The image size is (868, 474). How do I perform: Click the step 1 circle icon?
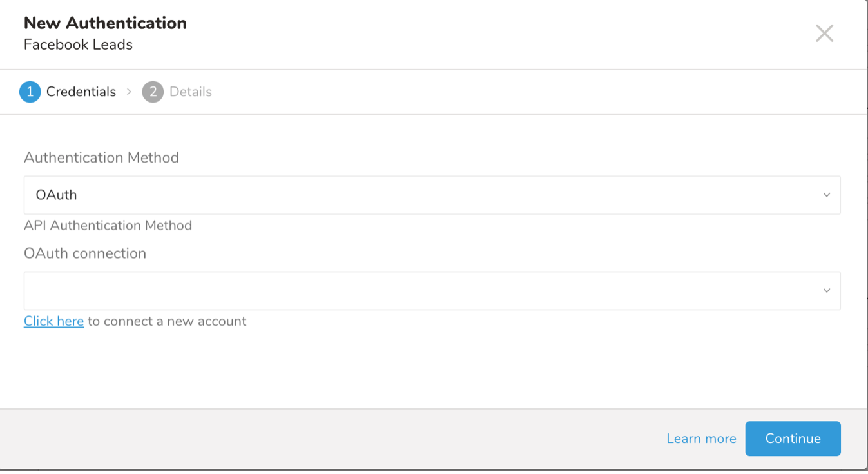point(30,92)
